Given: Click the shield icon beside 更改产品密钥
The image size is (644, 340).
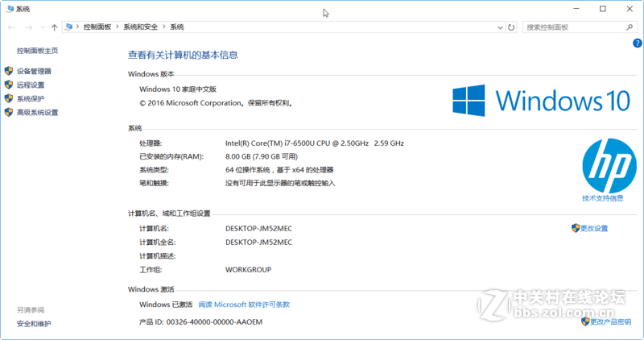Looking at the screenshot, I should point(585,321).
